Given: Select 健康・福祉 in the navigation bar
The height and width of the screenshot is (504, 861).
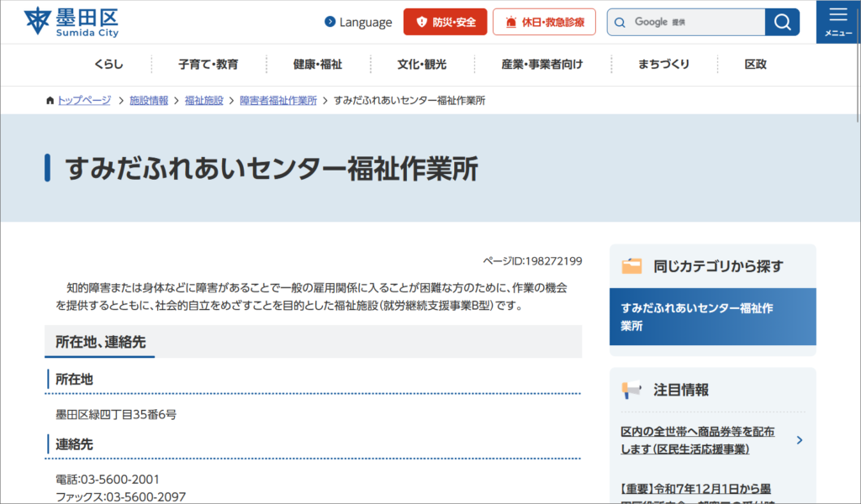Looking at the screenshot, I should [x=318, y=65].
